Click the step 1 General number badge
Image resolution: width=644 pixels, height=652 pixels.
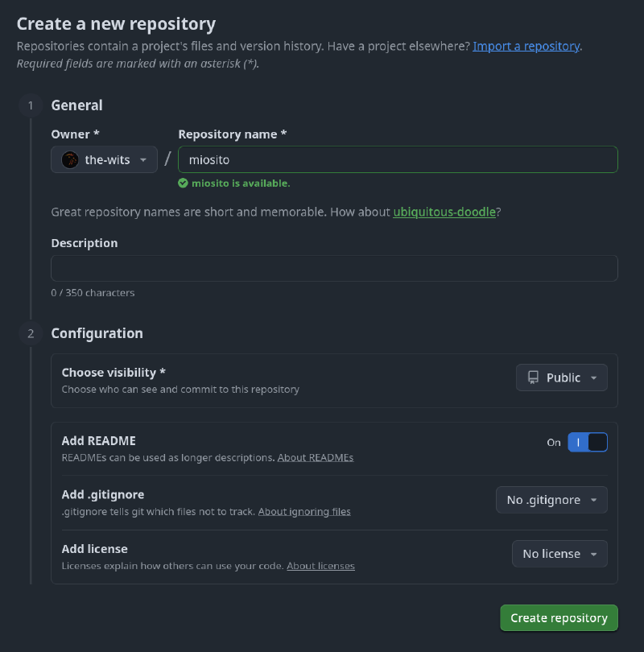coord(31,105)
